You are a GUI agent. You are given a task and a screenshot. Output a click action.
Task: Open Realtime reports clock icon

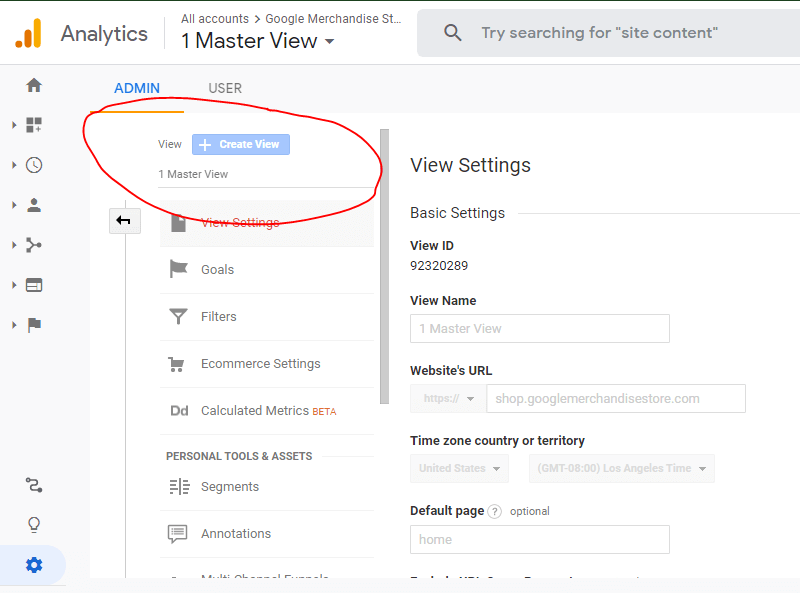(34, 165)
